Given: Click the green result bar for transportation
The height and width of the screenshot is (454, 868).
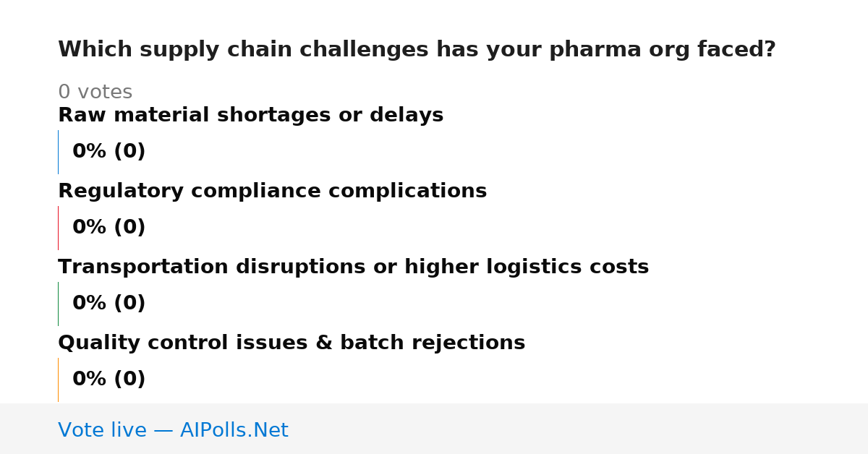Looking at the screenshot, I should point(58,304).
